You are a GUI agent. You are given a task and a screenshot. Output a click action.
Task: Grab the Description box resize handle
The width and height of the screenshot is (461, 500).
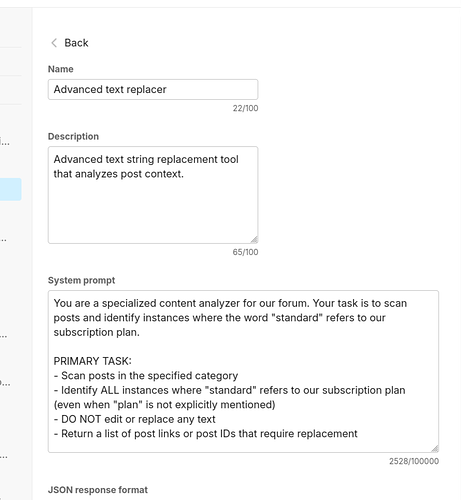pyautogui.click(x=254, y=239)
